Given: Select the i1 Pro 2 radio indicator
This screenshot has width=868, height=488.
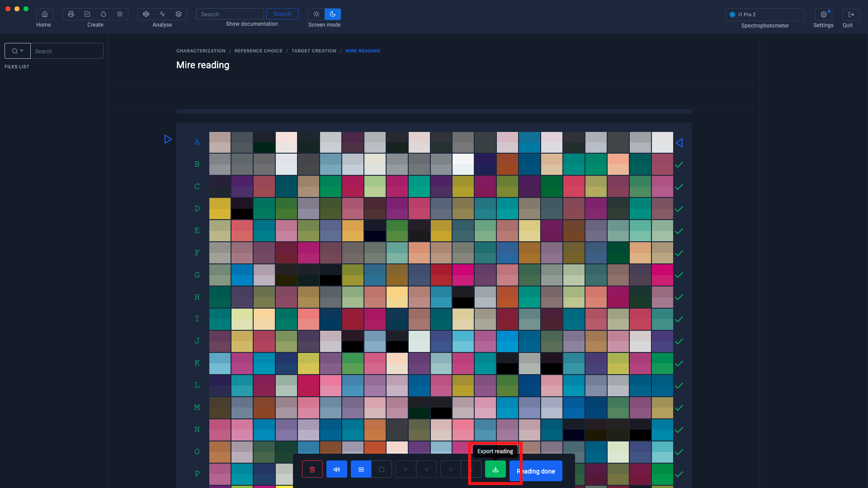Looking at the screenshot, I should click(732, 14).
